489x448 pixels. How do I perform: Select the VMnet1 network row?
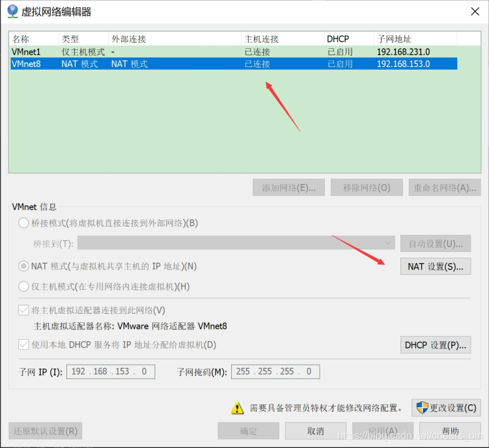[234, 51]
